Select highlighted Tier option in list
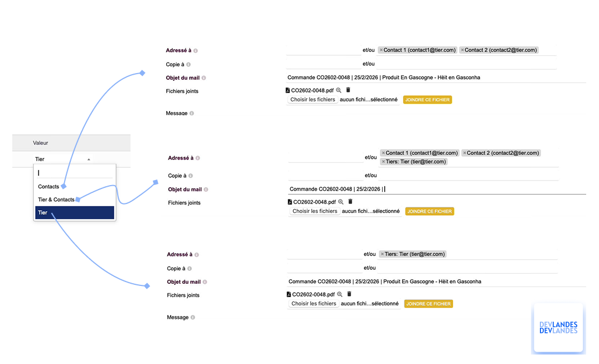Screen dimensions: 599x364 75,213
